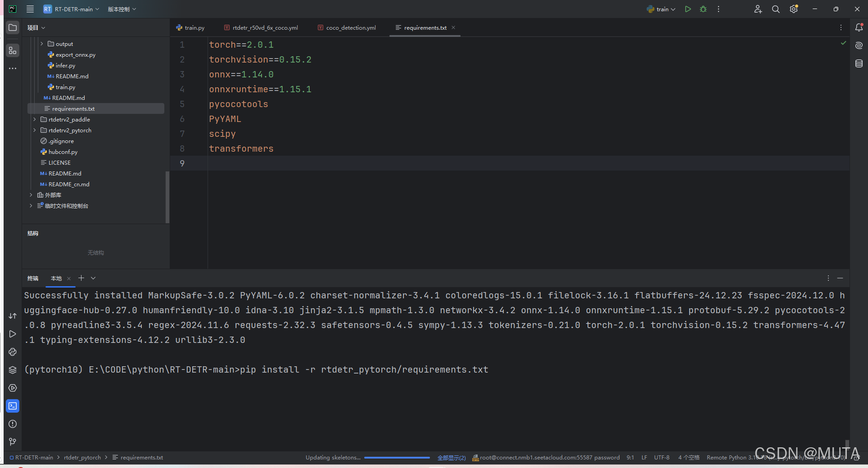Toggle the Project tool window folder icon
This screenshot has height=468, width=868.
click(13, 27)
